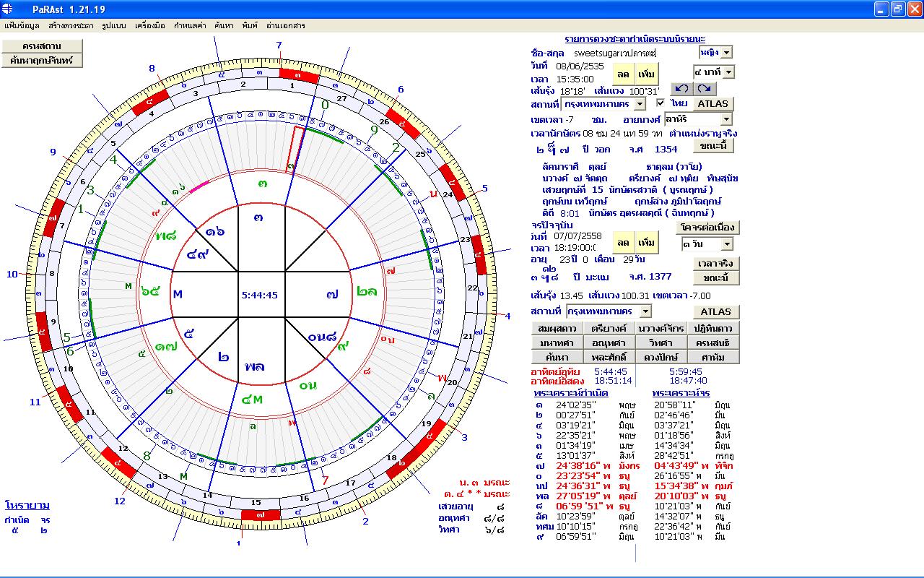The width and height of the screenshot is (924, 578).
Task: Open the หญิง gender dropdown
Action: pyautogui.click(x=726, y=52)
